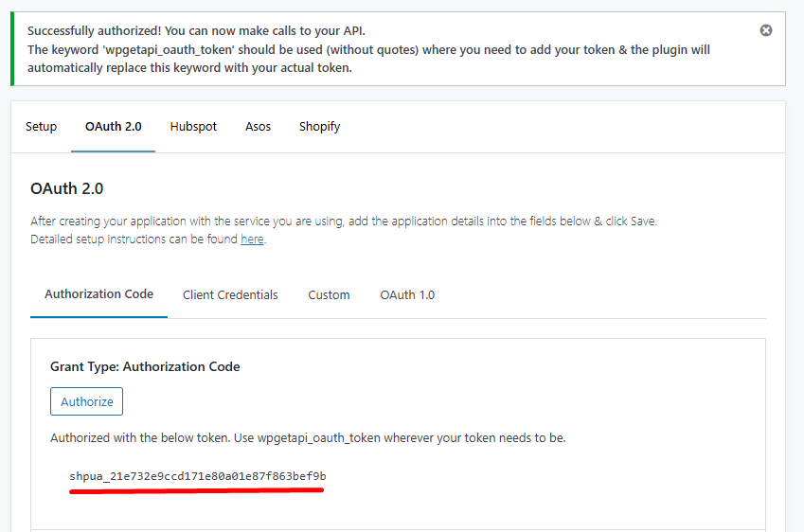
Task: Open the Shopify tab
Action: [319, 127]
